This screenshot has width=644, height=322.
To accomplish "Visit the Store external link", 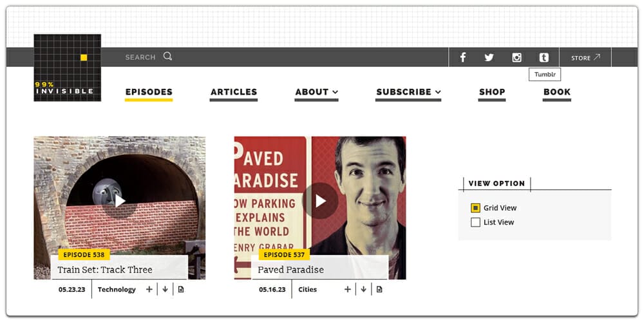I will [x=585, y=57].
